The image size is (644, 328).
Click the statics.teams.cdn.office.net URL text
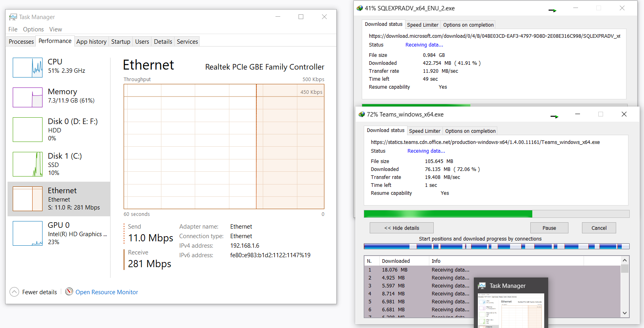(x=485, y=142)
